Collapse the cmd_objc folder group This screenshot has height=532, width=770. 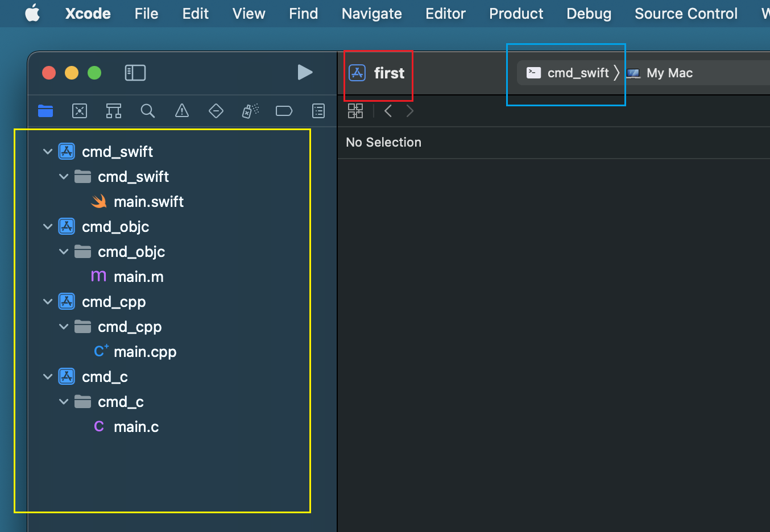[64, 252]
